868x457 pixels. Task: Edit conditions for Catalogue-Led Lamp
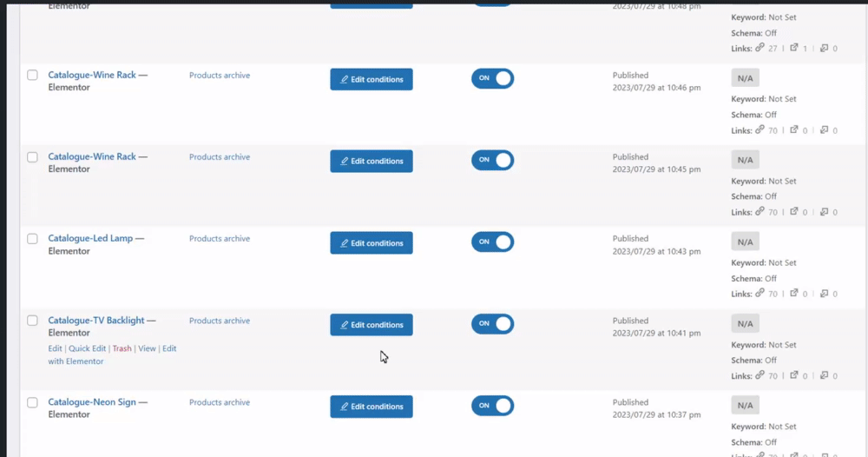372,243
